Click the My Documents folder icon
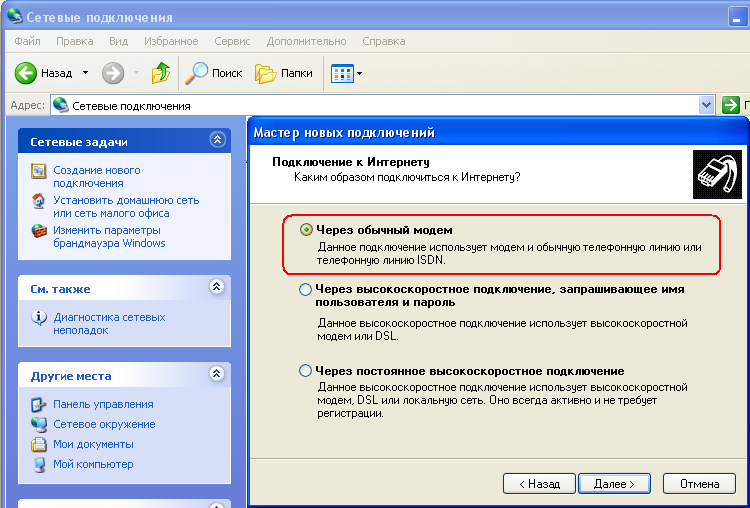The width and height of the screenshot is (750, 508). tap(38, 445)
